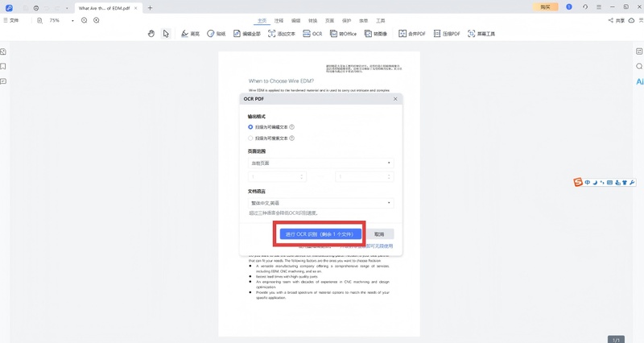Screen dimensions: 644x343
Task: Expand the 当前页面 page range dropdown
Action: [x=320, y=163]
